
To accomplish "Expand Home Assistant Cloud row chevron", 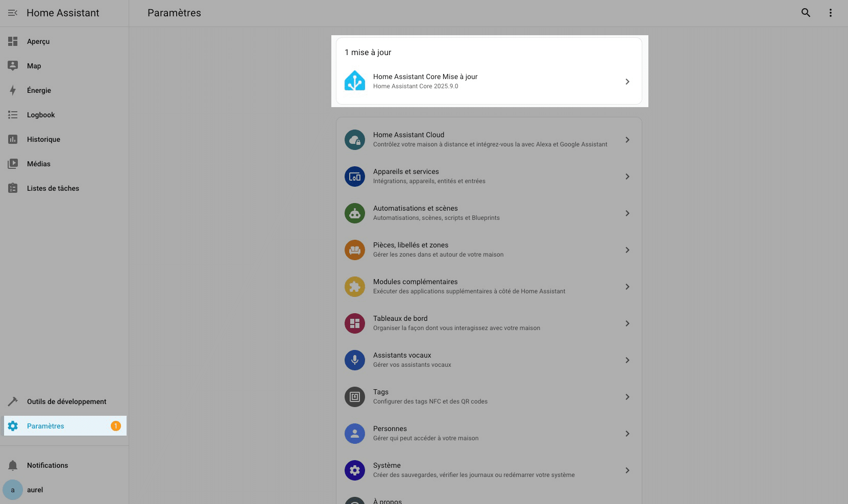I will pyautogui.click(x=627, y=140).
